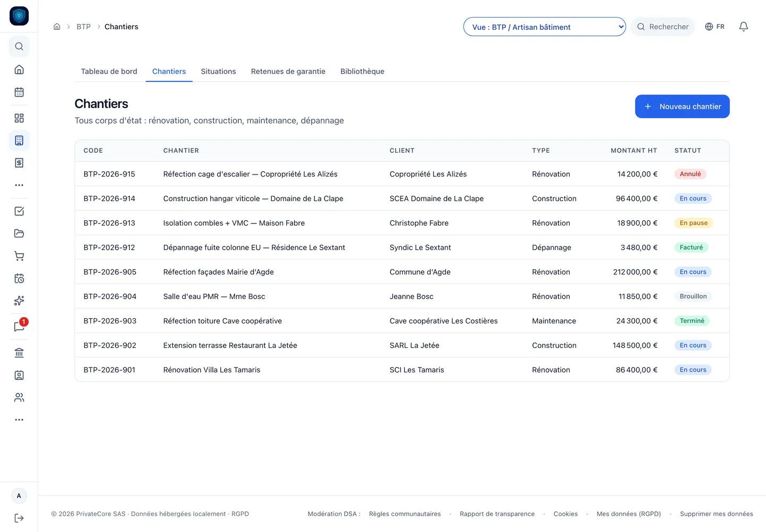Open the Retenues de garantie tab
The image size is (766, 532).
click(288, 71)
